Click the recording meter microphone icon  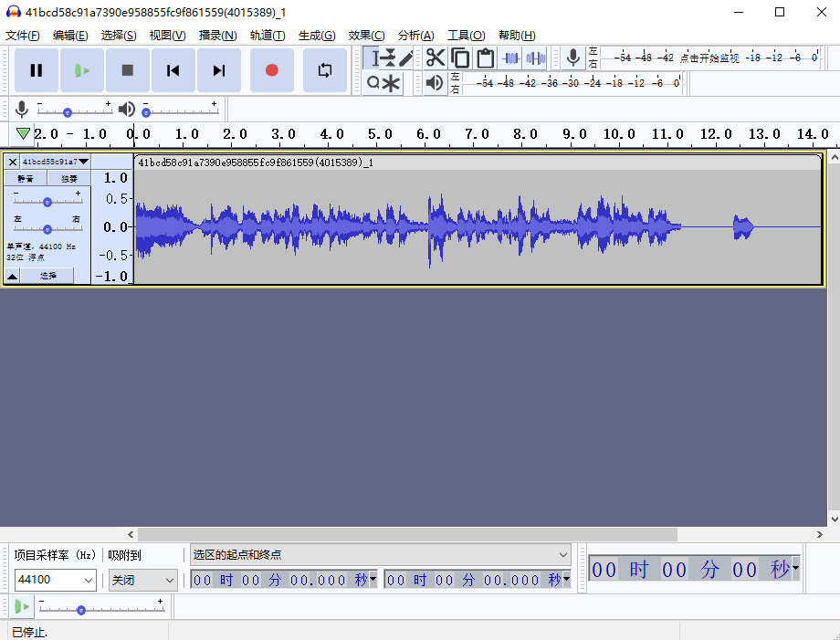[573, 58]
